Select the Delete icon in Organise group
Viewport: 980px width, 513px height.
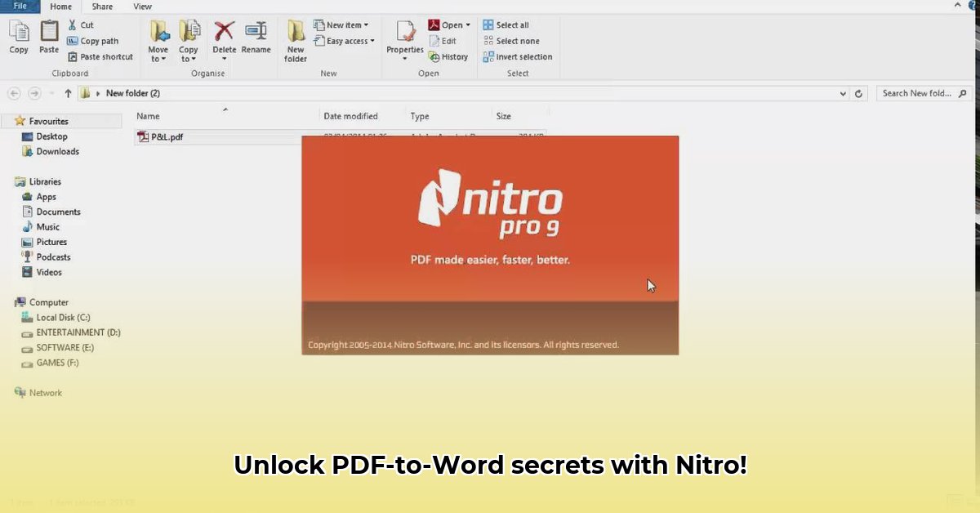(224, 34)
